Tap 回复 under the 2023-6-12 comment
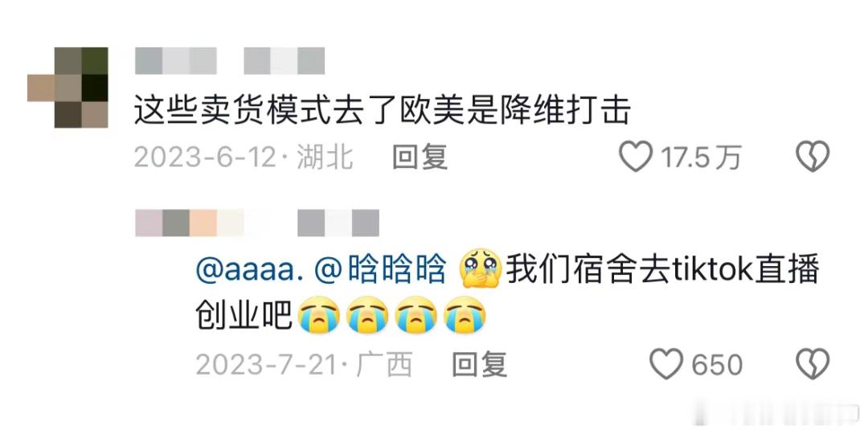868x434 pixels. click(420, 158)
